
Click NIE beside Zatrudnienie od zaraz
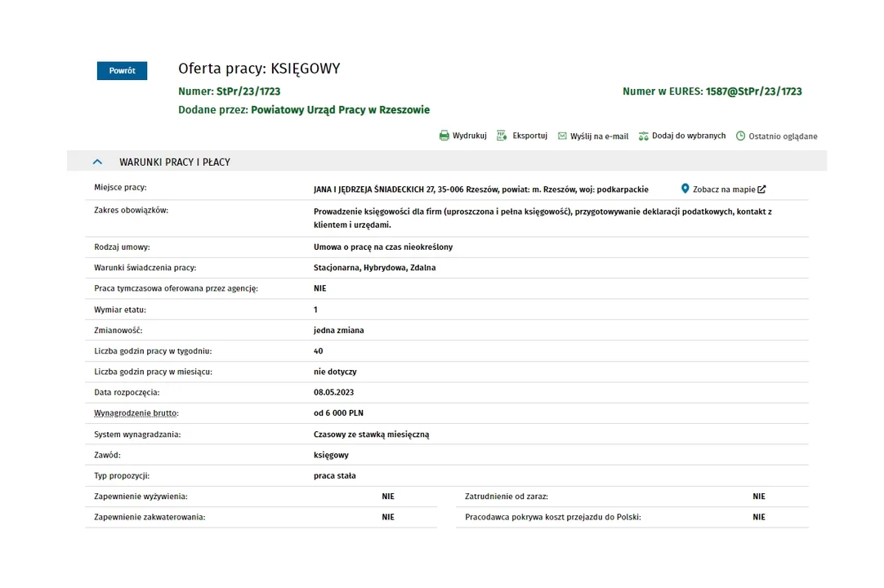pos(759,497)
